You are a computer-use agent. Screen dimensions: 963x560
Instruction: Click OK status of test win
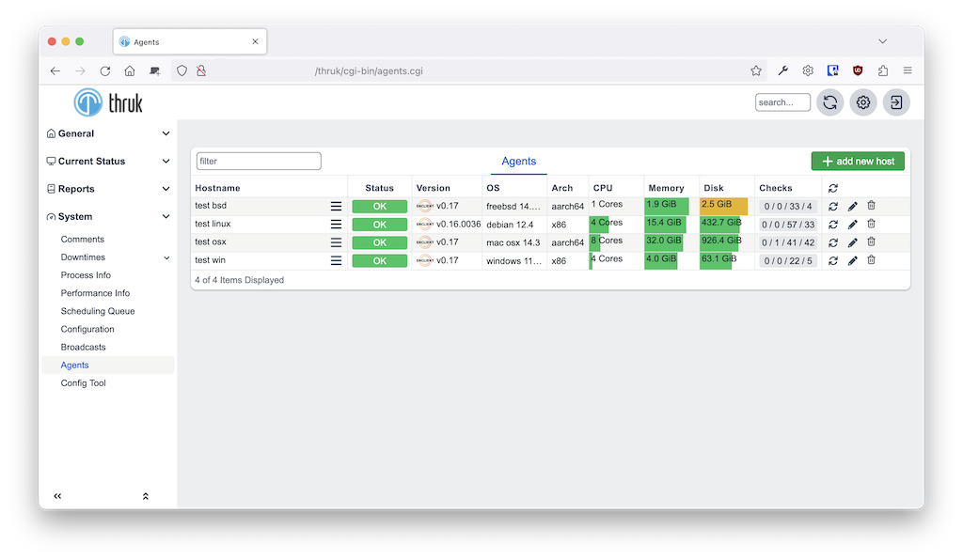(x=380, y=260)
